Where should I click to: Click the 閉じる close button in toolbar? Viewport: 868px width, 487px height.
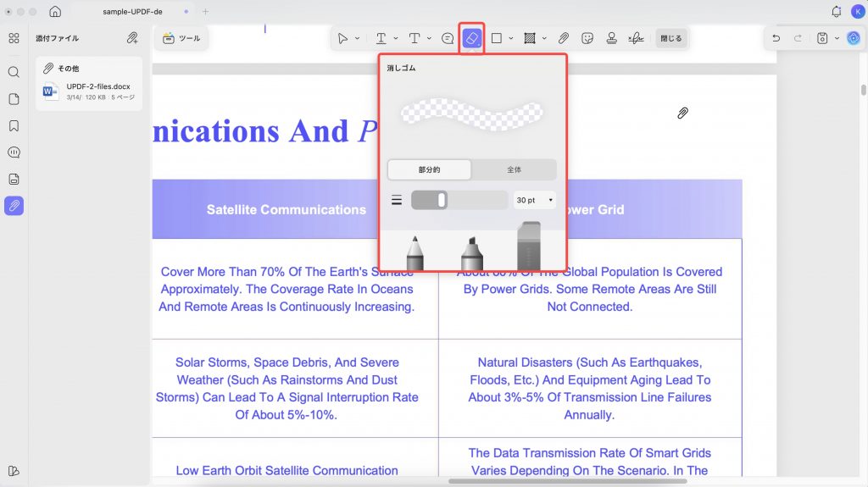(671, 38)
